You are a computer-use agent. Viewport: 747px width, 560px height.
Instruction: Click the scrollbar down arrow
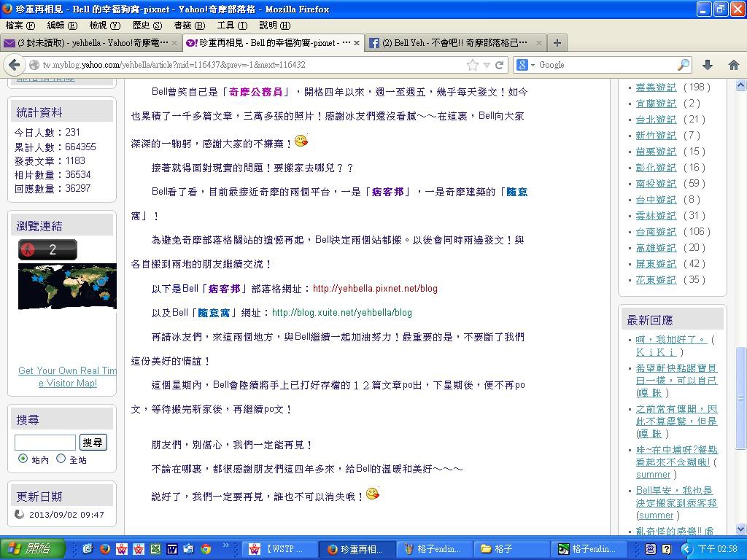pos(740,529)
